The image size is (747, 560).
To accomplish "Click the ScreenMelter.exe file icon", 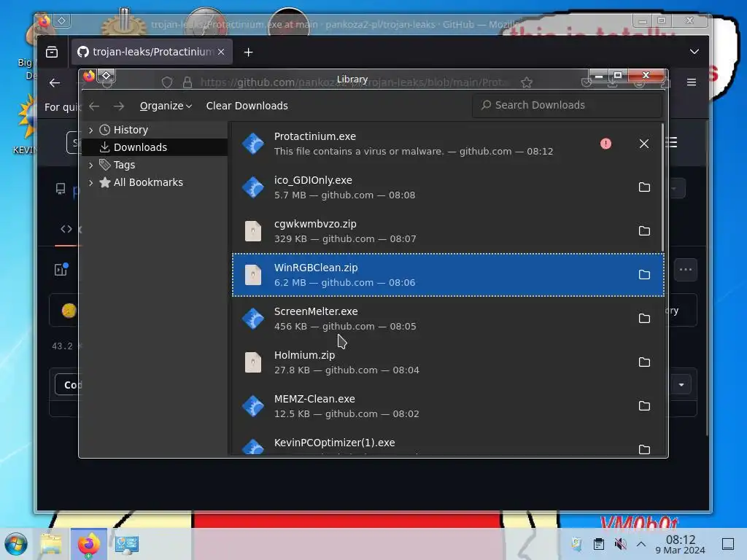I will click(253, 319).
